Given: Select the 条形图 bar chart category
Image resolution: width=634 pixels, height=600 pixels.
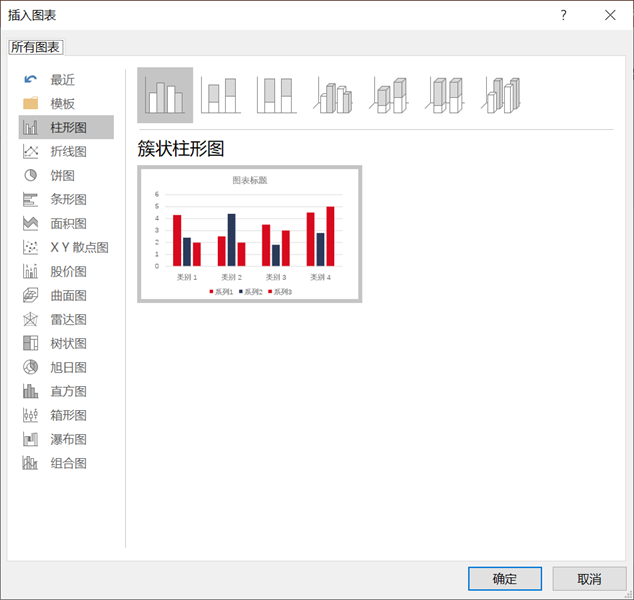Looking at the screenshot, I should tap(66, 199).
